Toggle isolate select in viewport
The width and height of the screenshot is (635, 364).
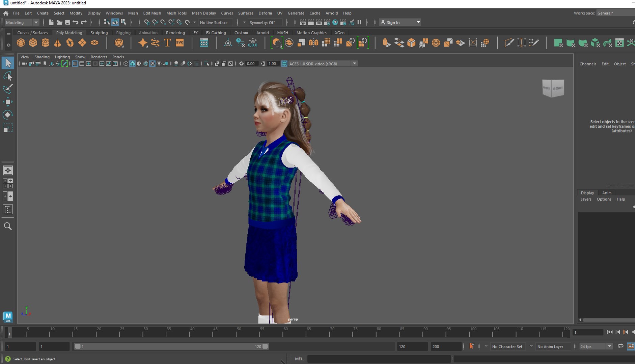point(206,64)
